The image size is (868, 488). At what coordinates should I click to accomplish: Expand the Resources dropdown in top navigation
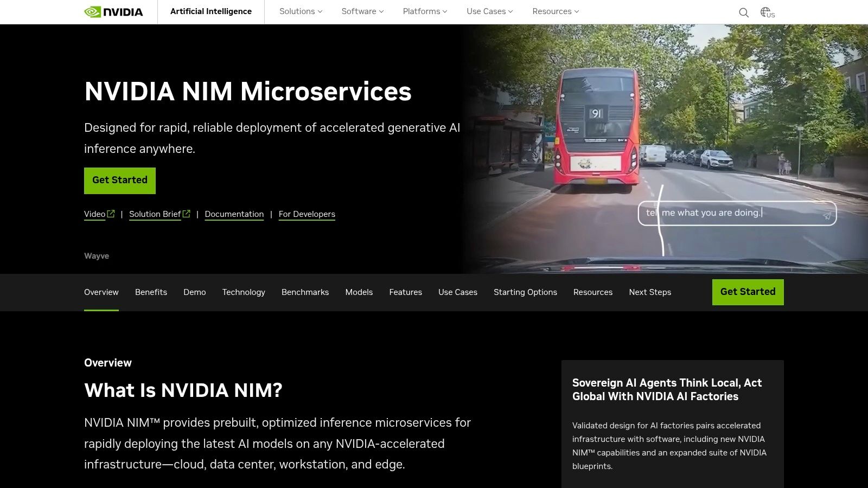(556, 11)
